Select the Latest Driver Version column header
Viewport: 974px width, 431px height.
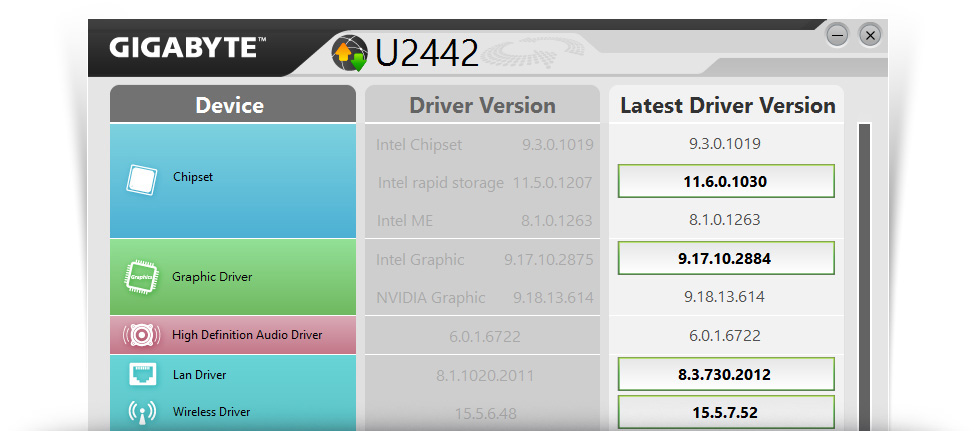click(727, 104)
